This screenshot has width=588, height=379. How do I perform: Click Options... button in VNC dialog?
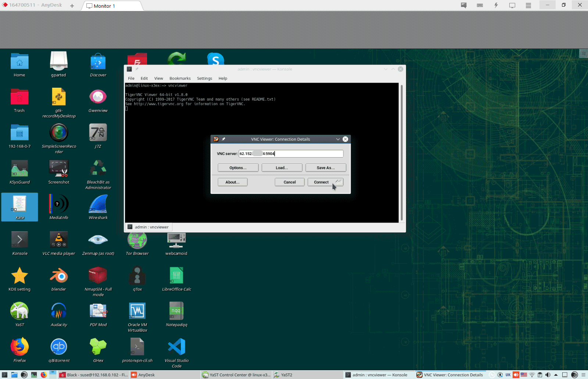tap(238, 168)
